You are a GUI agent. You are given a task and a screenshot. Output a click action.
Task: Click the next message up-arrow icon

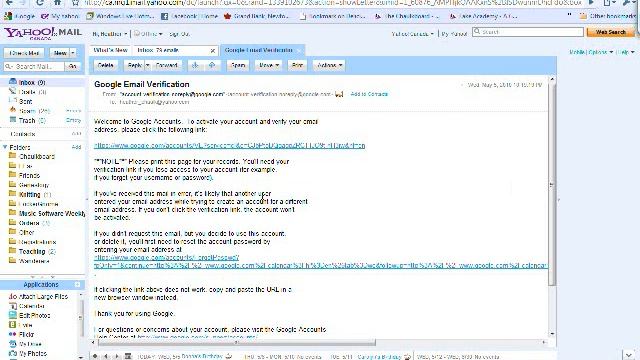tap(212, 65)
